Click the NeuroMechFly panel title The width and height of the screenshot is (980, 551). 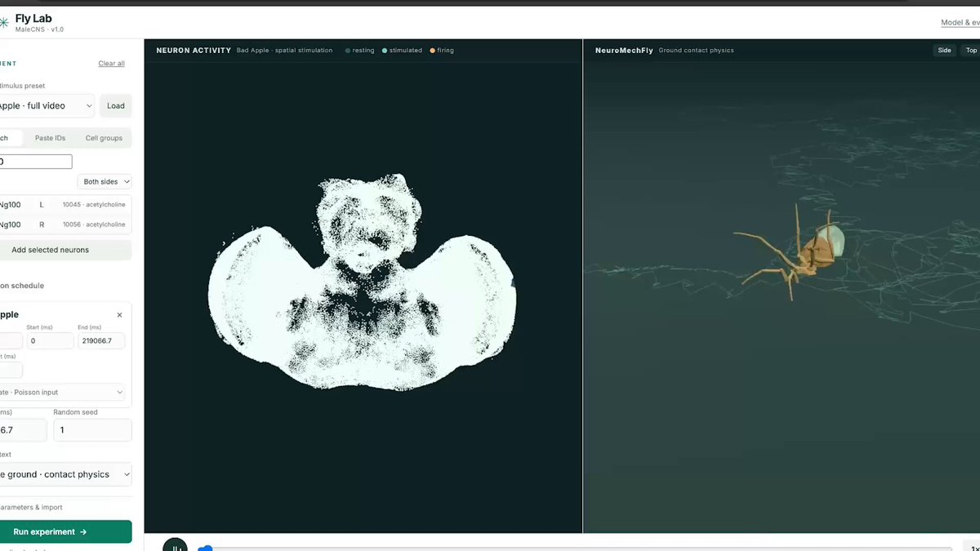coord(624,51)
